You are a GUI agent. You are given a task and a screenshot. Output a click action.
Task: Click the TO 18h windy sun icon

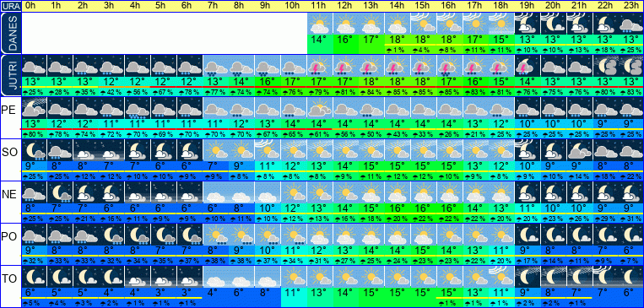pyautogui.click(x=501, y=277)
